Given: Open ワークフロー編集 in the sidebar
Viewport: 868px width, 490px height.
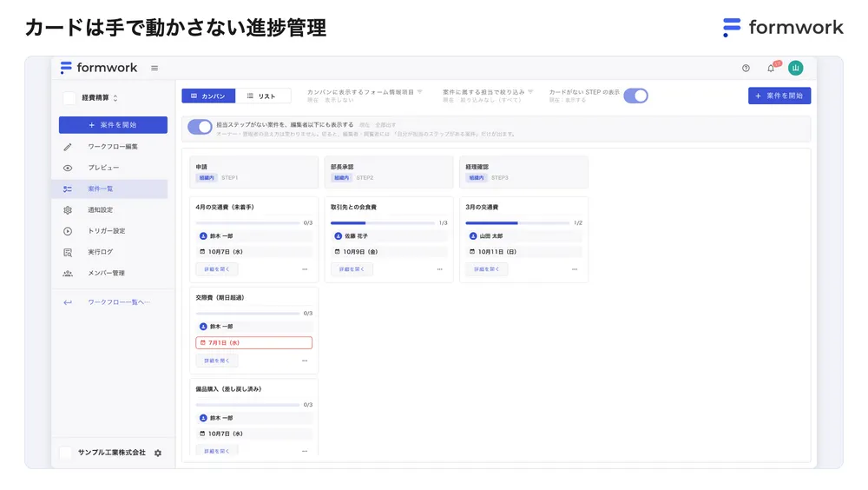Looking at the screenshot, I should coord(113,147).
